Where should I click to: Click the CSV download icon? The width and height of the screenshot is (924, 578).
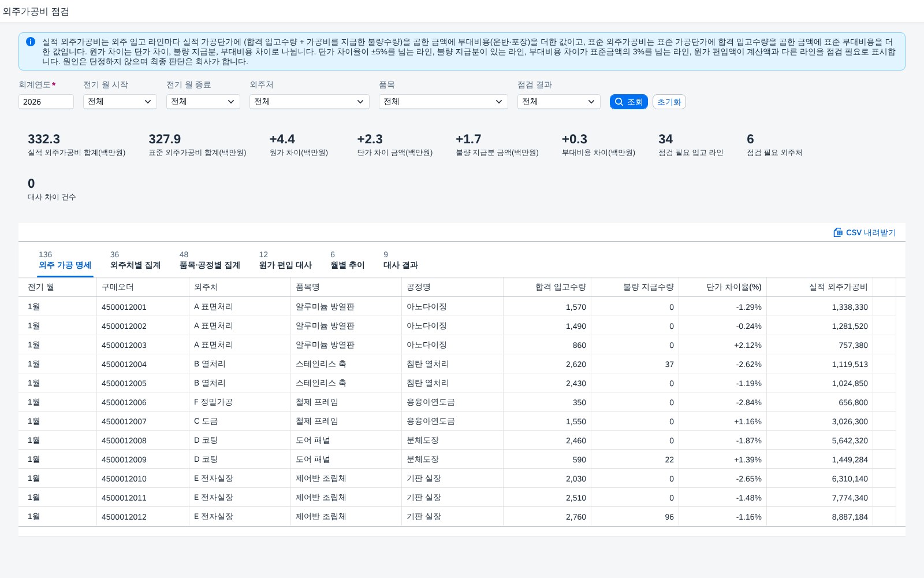838,232
